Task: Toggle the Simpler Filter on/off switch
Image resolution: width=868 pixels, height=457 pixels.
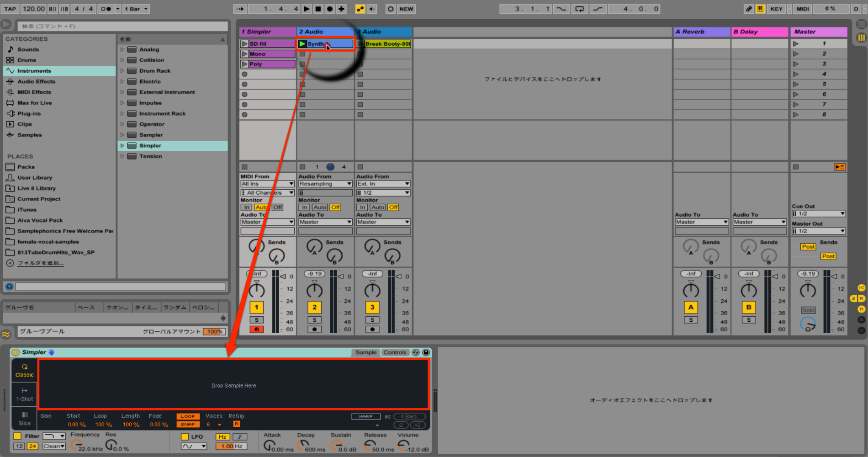Action: coord(17,436)
